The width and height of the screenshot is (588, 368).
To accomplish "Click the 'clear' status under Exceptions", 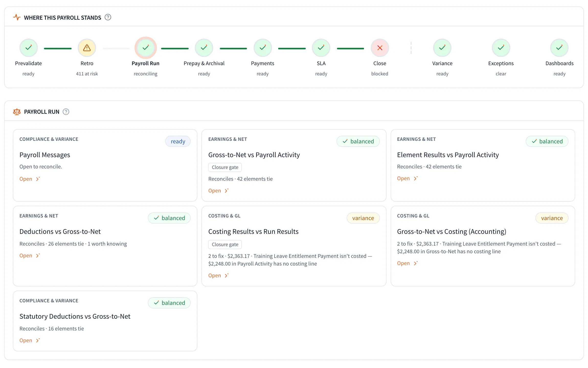I will [x=501, y=74].
